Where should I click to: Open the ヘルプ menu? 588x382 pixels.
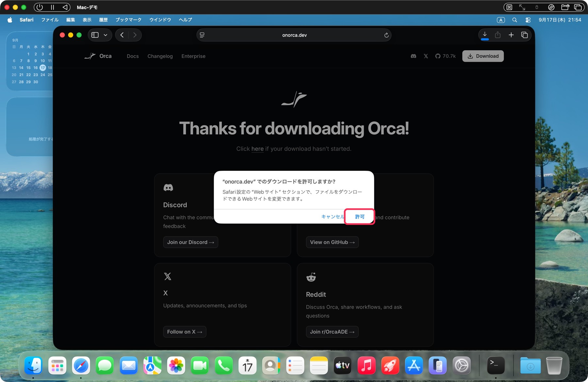pyautogui.click(x=185, y=20)
